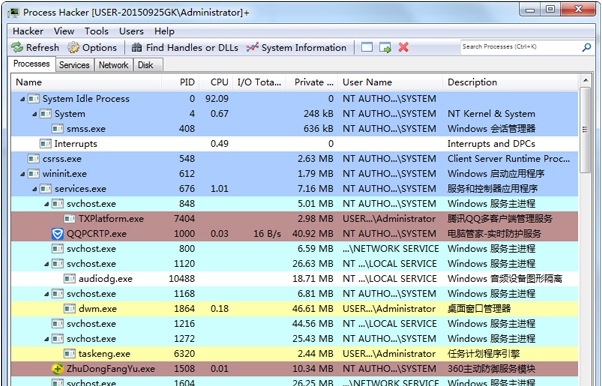Open System Information window
Screen dimensions: 602x386
[296, 48]
